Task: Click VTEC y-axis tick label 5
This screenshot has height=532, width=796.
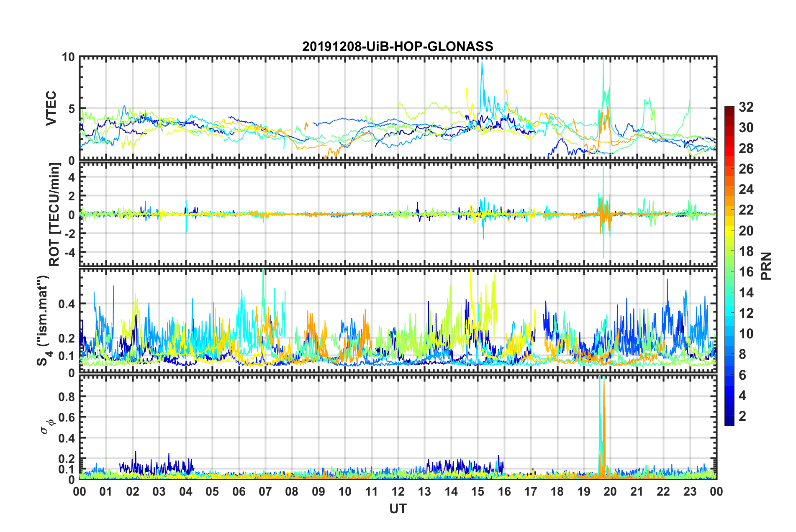Action: [x=72, y=109]
